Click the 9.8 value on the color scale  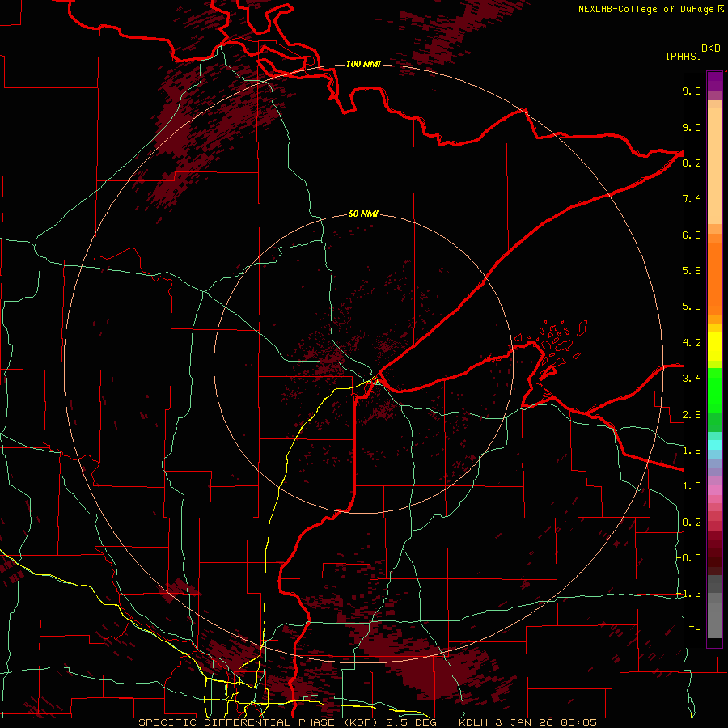click(x=692, y=91)
